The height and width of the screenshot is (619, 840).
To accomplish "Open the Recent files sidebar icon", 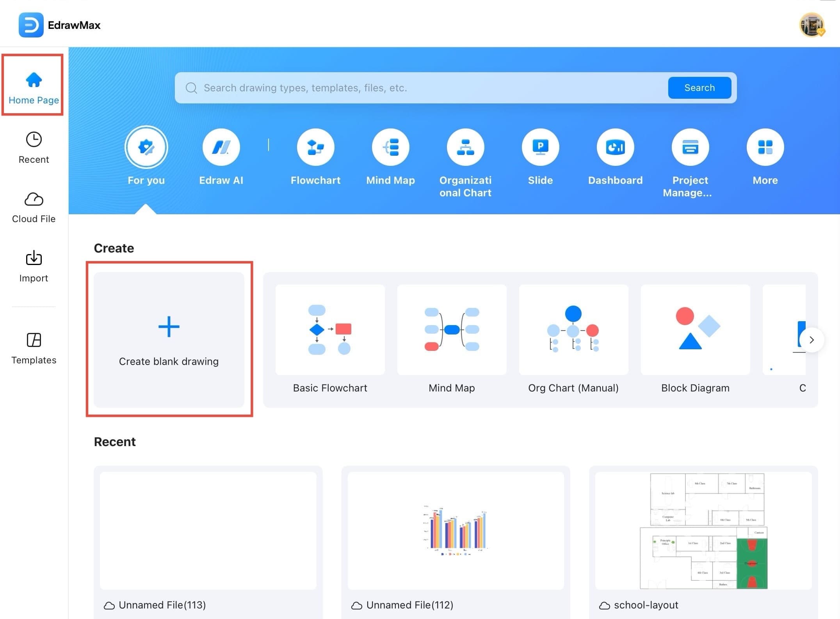I will (x=34, y=148).
